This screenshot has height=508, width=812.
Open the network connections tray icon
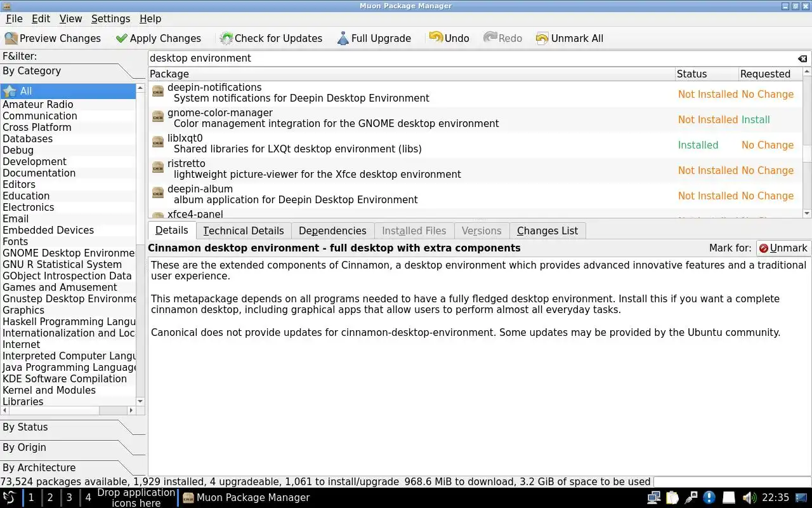[x=653, y=498]
